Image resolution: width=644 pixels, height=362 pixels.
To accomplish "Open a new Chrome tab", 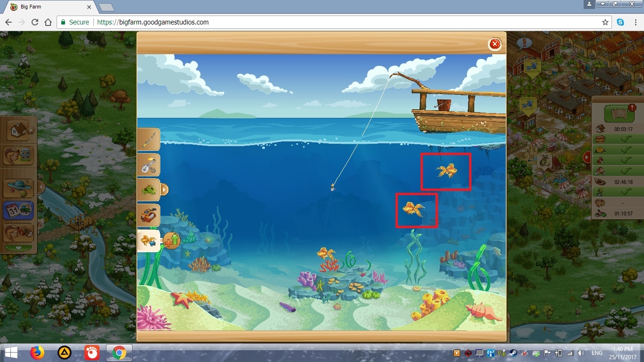I will (107, 7).
